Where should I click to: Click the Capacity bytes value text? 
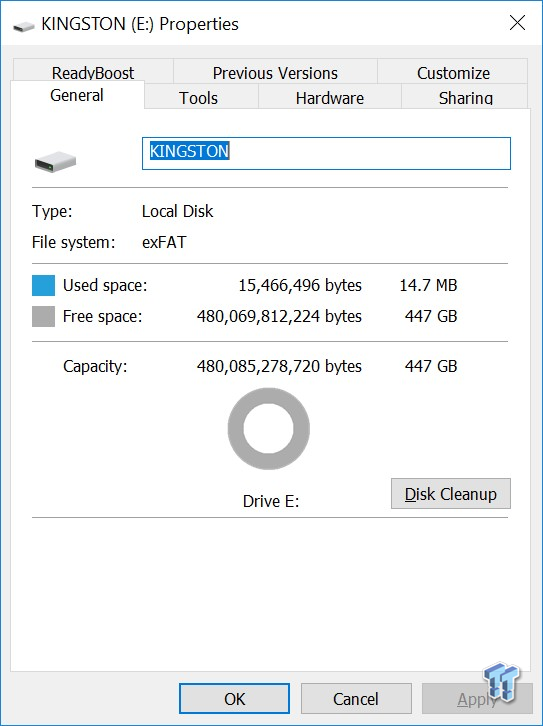point(279,366)
